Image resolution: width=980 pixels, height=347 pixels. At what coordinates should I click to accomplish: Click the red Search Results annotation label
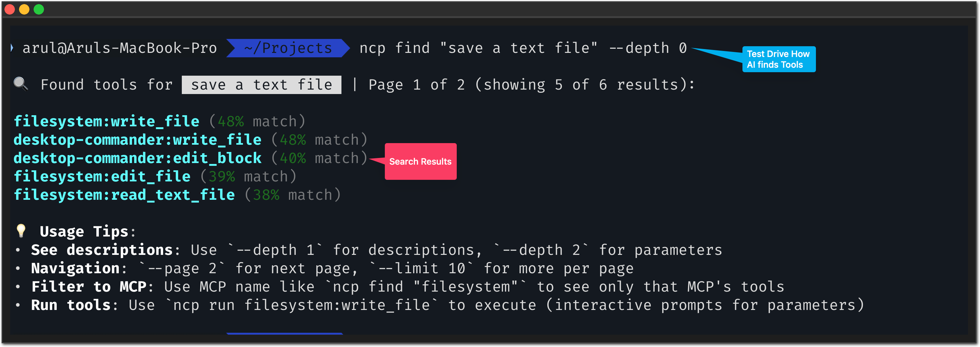(420, 161)
